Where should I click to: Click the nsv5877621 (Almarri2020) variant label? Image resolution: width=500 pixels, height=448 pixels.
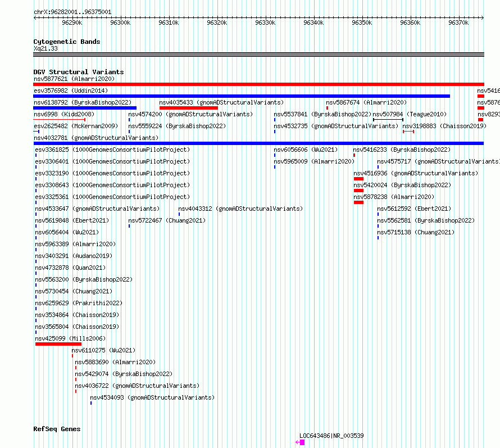click(x=74, y=79)
